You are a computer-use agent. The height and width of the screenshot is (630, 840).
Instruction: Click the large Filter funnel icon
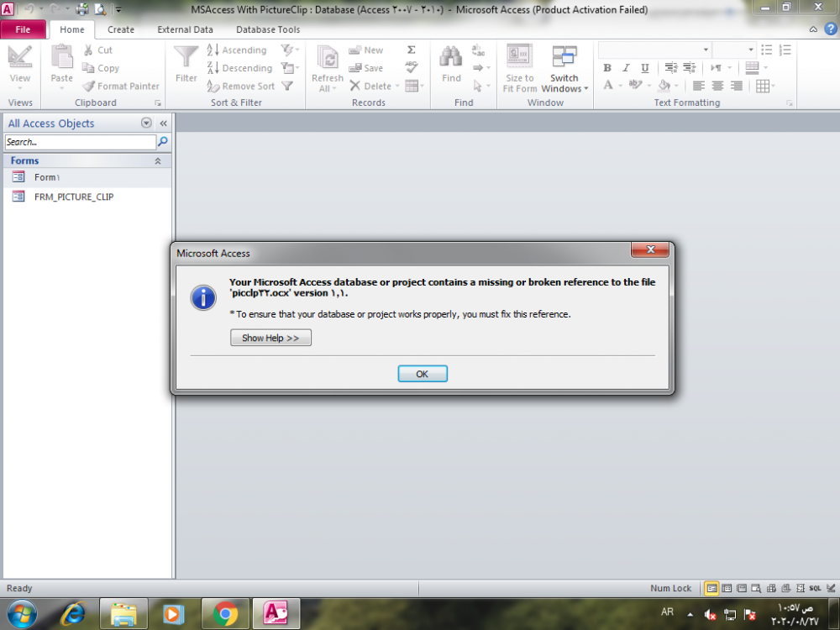pos(186,57)
